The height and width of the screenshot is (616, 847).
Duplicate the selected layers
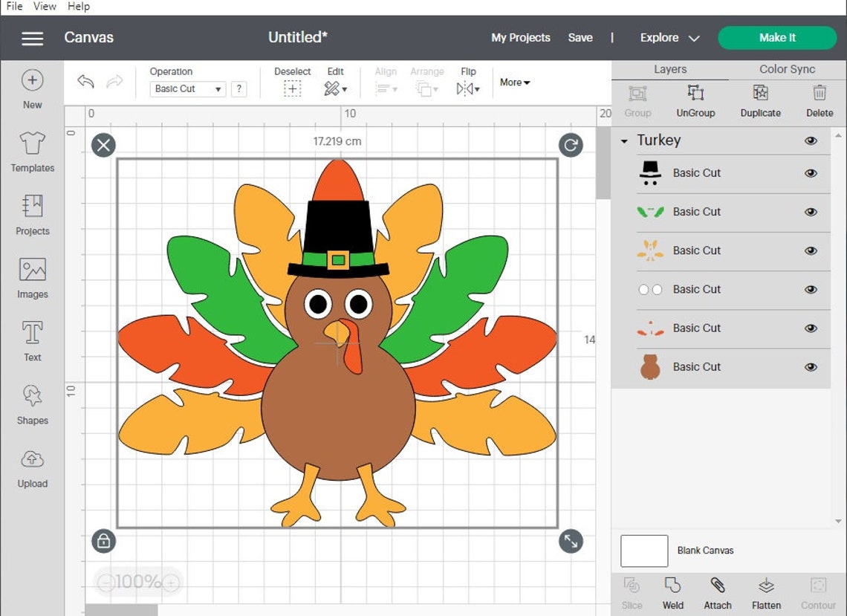coord(760,100)
